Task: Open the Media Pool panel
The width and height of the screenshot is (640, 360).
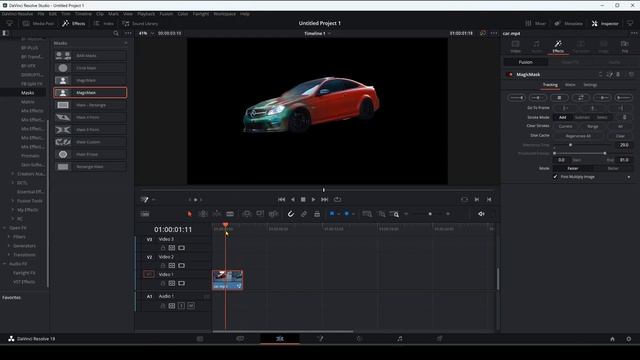Action: pos(38,24)
